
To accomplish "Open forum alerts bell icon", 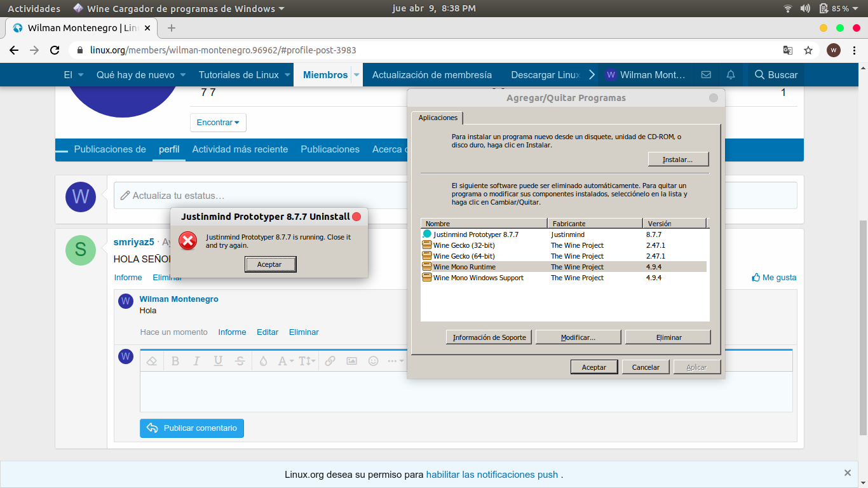I will tap(731, 75).
